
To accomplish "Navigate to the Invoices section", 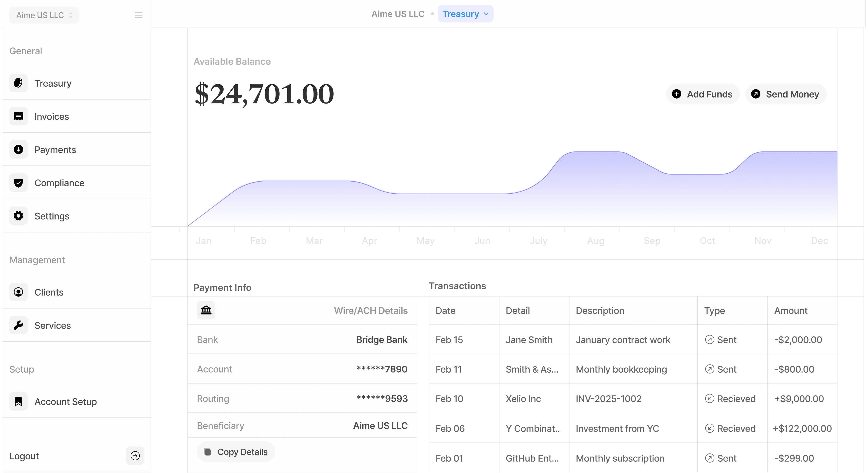I will (x=51, y=116).
